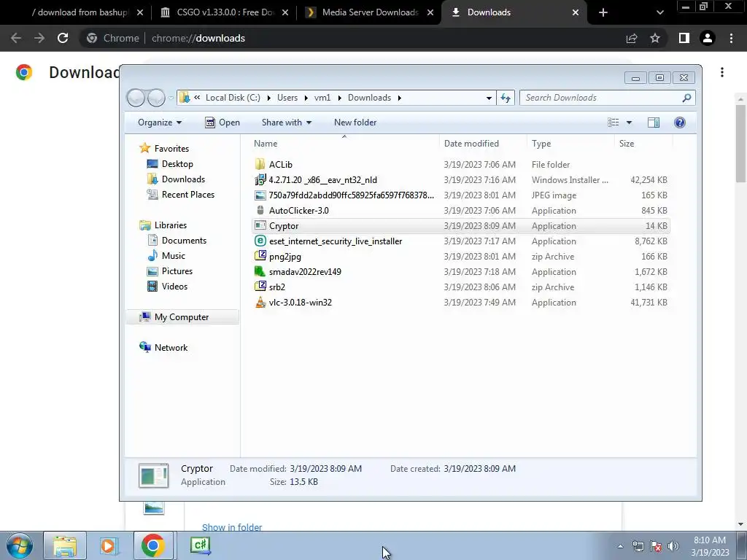Bookmark this page with the star icon
The image size is (747, 560).
pos(655,38)
